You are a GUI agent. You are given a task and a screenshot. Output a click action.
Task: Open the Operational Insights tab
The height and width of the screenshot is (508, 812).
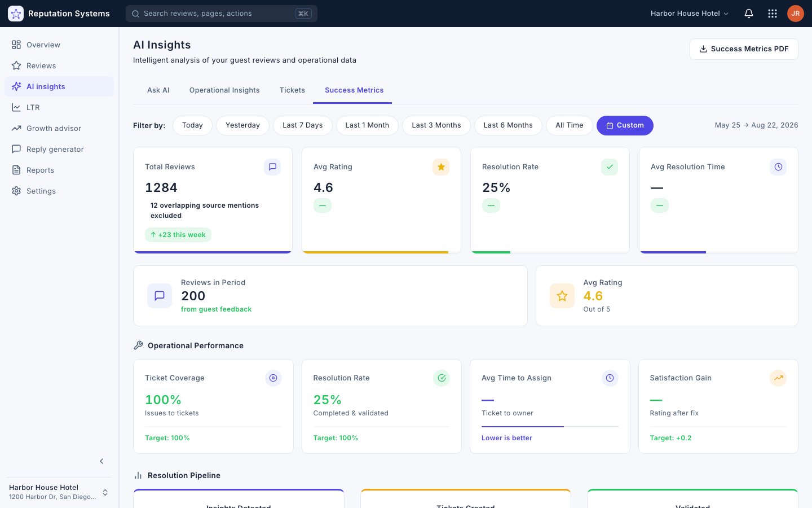click(224, 90)
